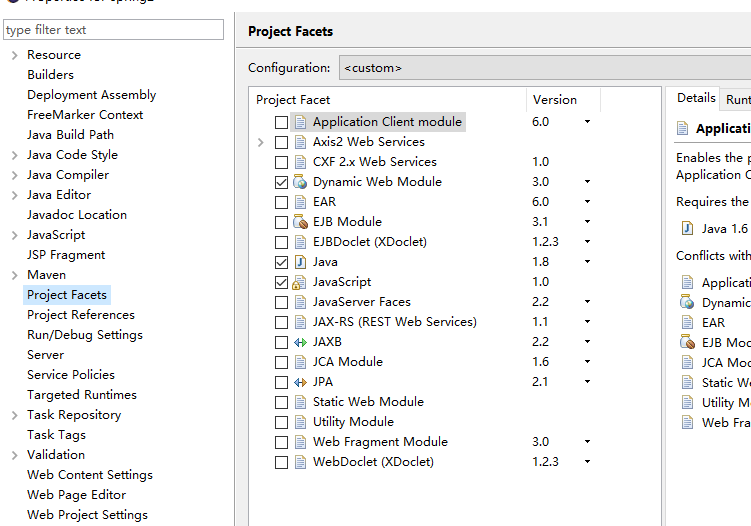Click the Application Client module facet icon
The height and width of the screenshot is (526, 751).
300,122
